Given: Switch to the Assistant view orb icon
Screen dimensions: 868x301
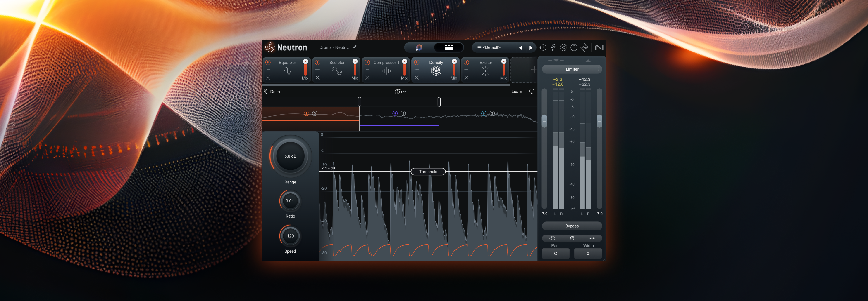Looking at the screenshot, I should 419,47.
